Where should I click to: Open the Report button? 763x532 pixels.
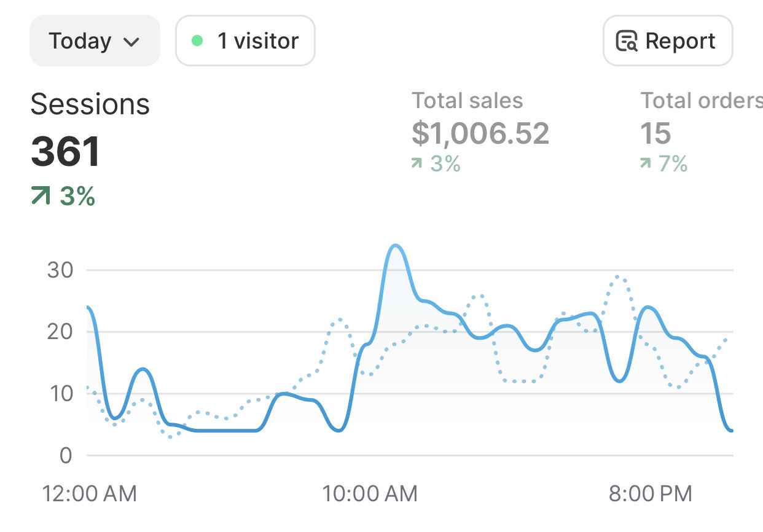668,41
